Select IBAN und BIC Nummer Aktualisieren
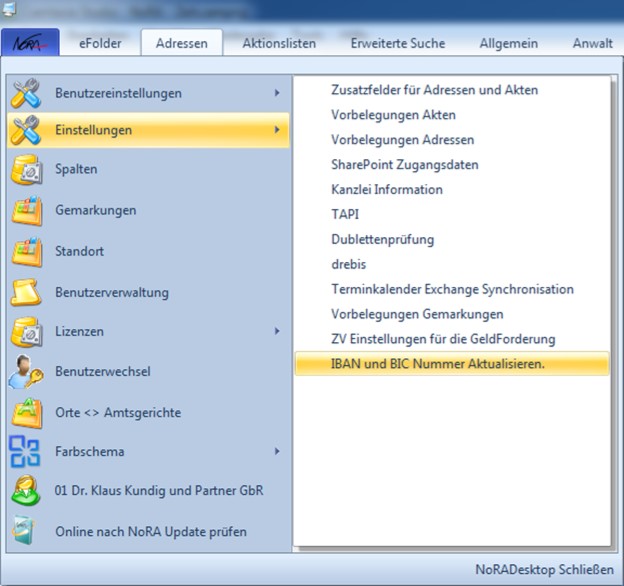The width and height of the screenshot is (624, 586). point(438,364)
